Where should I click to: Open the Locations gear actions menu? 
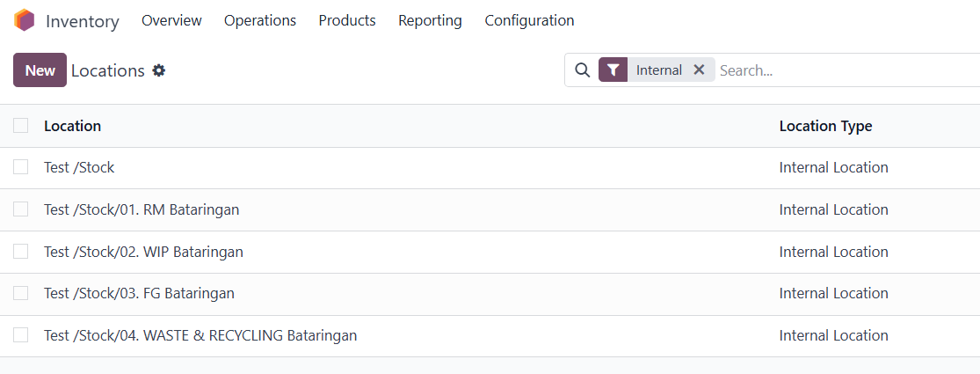pos(159,70)
